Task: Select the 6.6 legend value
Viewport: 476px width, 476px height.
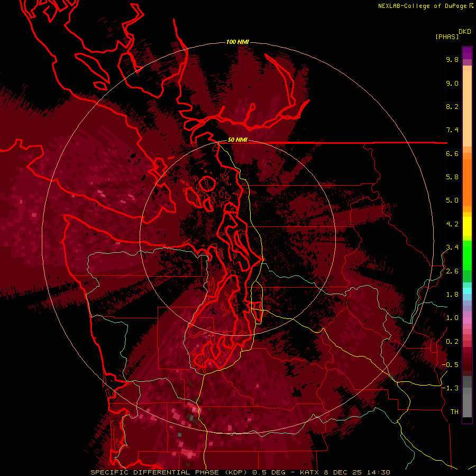Action: coord(452,153)
